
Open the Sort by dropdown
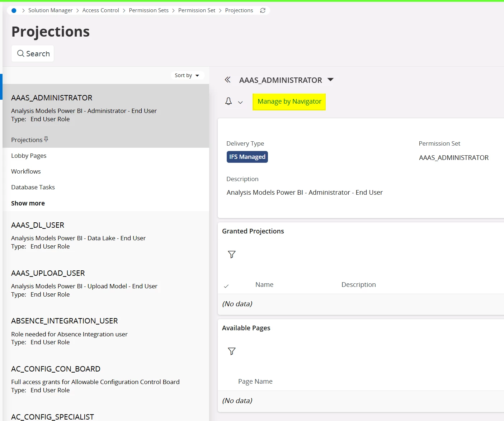(187, 75)
